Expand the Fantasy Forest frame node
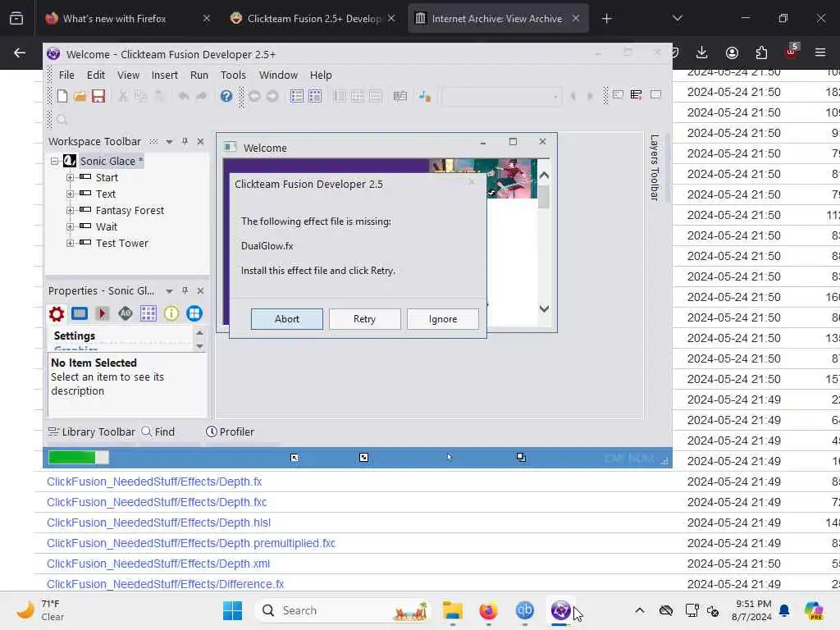 [x=71, y=211]
